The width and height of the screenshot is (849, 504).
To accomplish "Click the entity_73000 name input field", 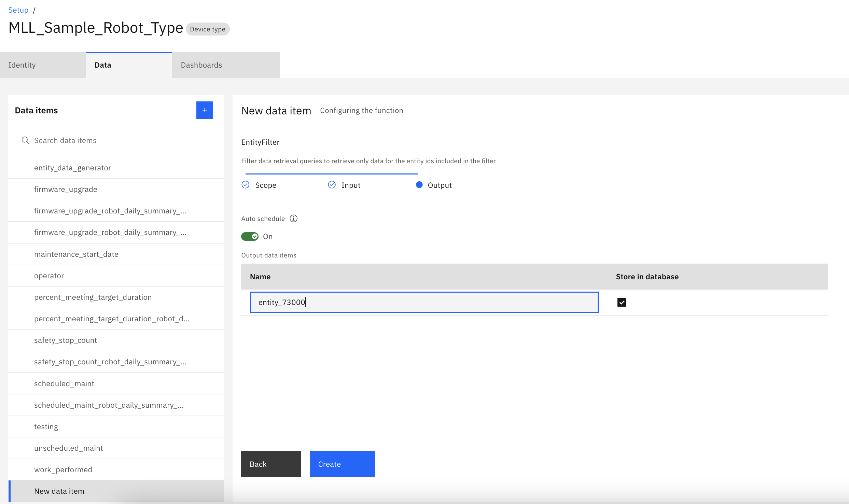I will click(x=424, y=302).
